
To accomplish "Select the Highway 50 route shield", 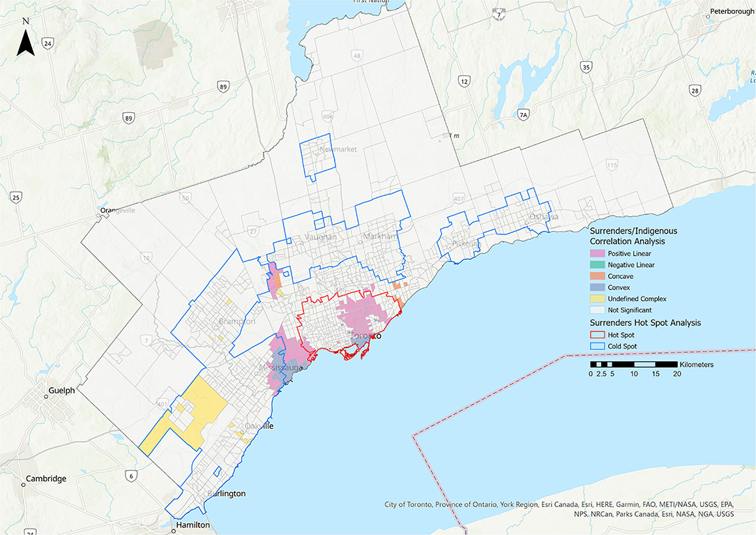I will pos(185,198).
